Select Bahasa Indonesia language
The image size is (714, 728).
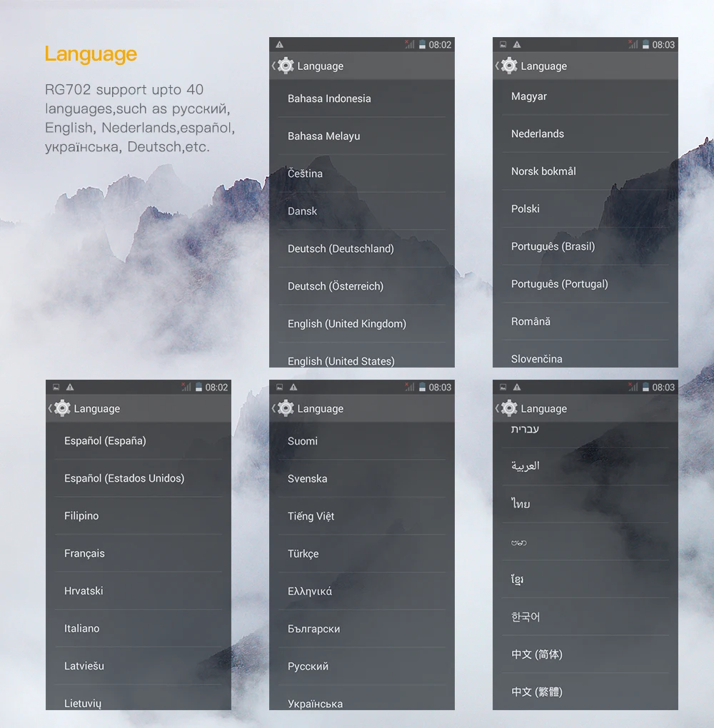pos(362,98)
